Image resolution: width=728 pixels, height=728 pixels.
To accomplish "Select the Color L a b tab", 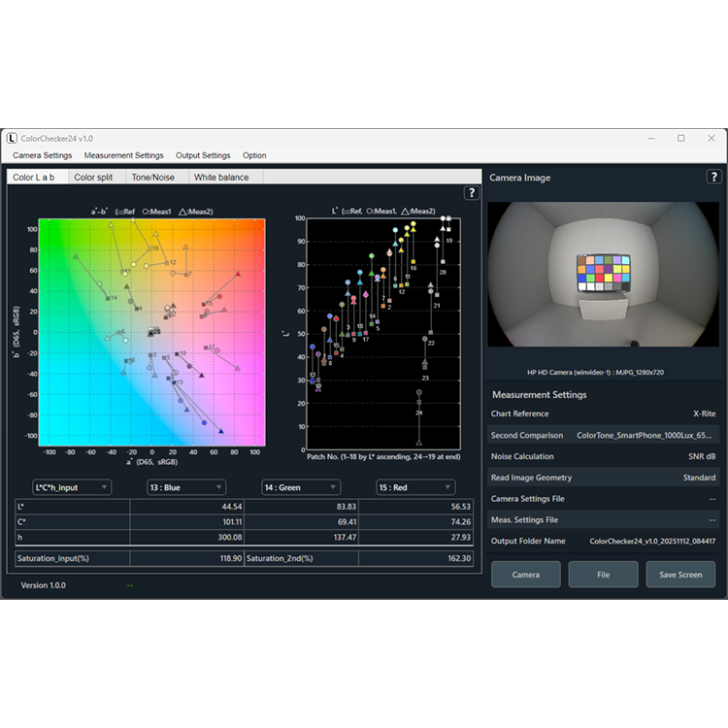I will click(x=34, y=178).
